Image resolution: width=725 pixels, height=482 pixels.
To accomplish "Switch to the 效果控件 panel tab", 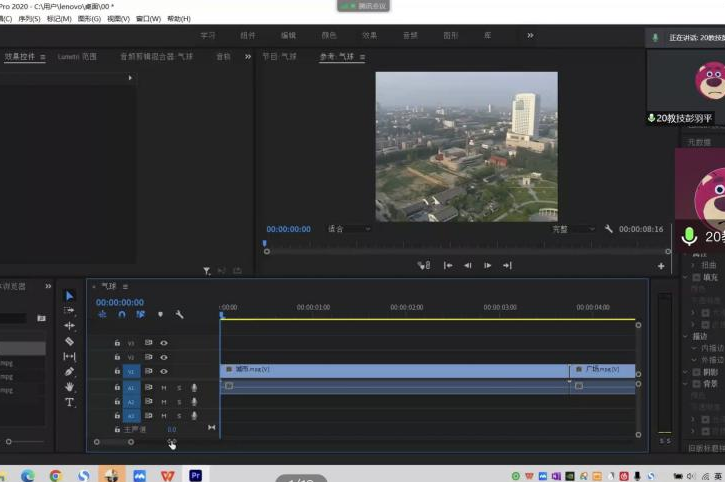I will point(20,57).
